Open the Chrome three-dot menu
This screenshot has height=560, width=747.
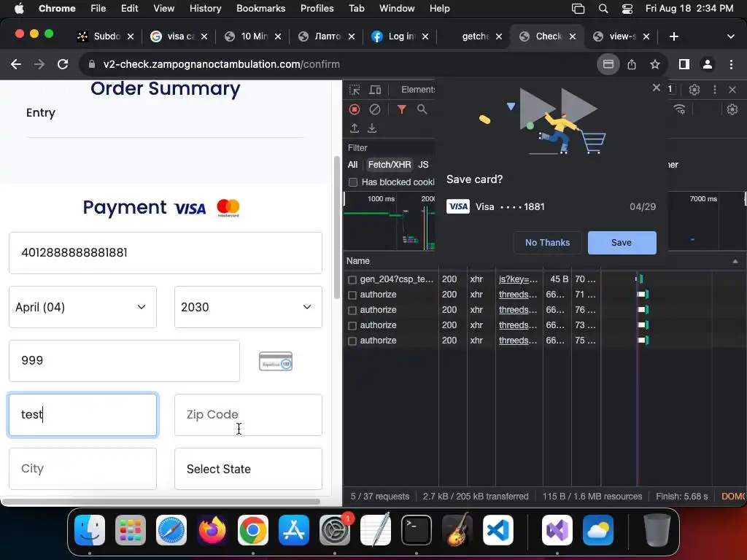(x=731, y=64)
